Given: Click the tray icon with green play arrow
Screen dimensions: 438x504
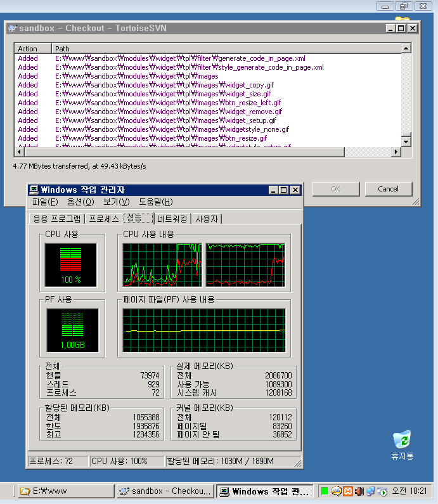Looking at the screenshot, I should pyautogui.click(x=382, y=491).
